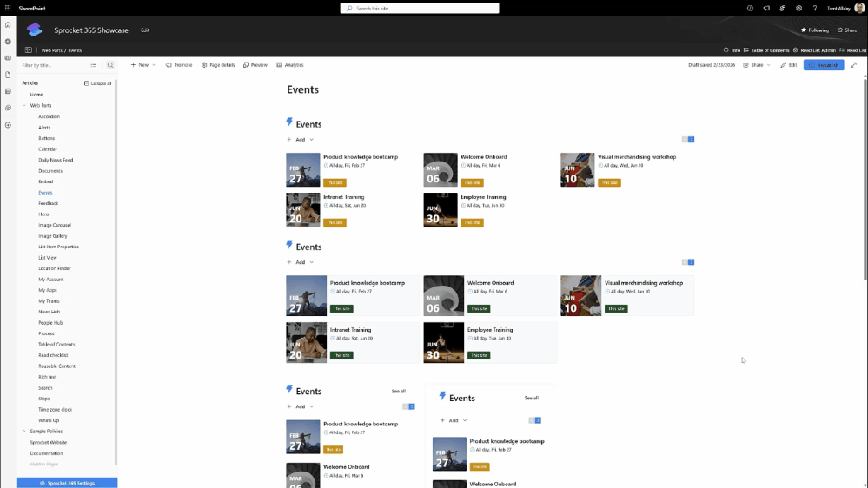Open the megaphone notifications icon in the top bar

(x=766, y=9)
